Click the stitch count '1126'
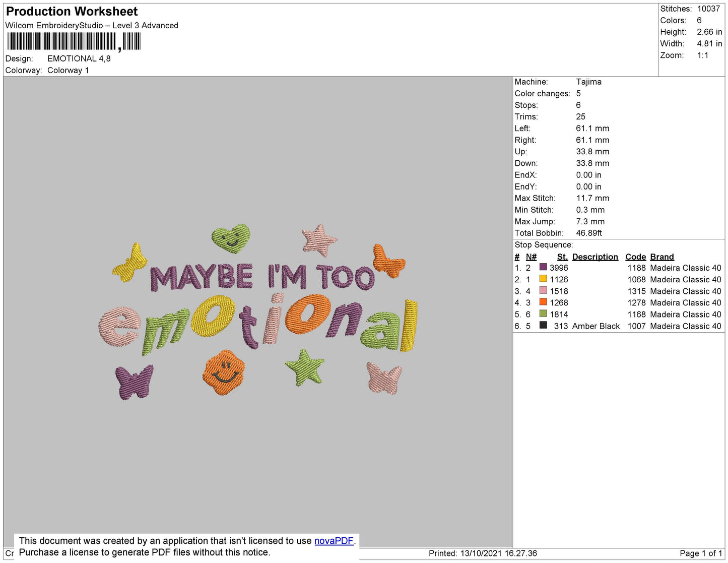 pos(559,279)
